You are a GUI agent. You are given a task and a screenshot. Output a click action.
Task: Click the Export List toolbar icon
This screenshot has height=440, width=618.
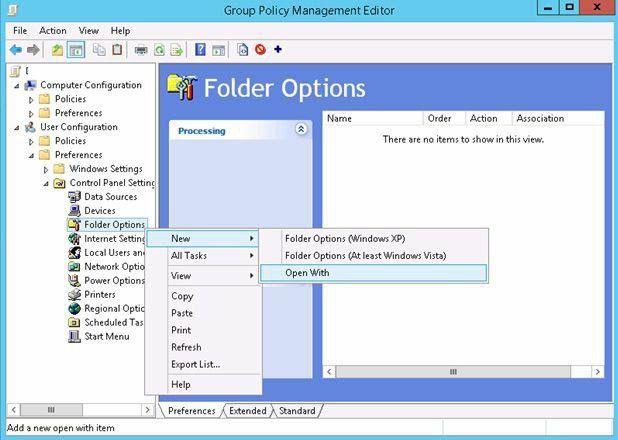click(177, 50)
